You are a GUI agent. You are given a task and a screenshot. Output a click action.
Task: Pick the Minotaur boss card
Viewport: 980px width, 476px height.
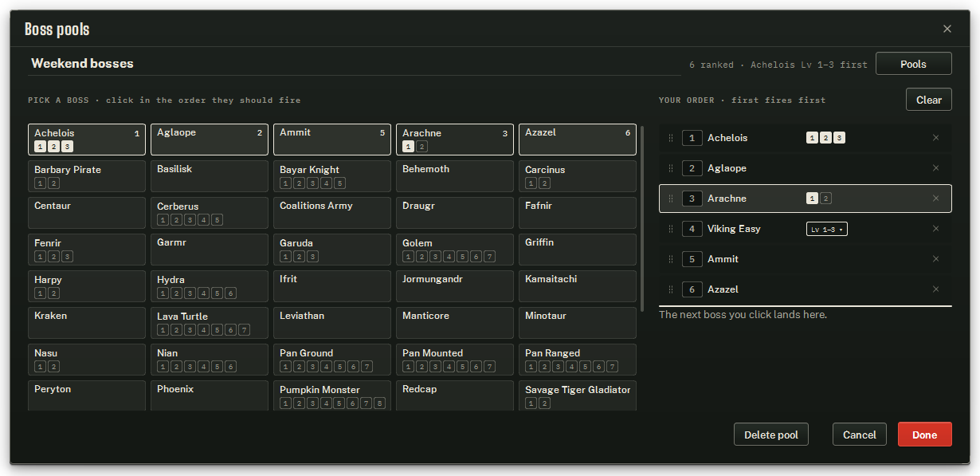578,323
